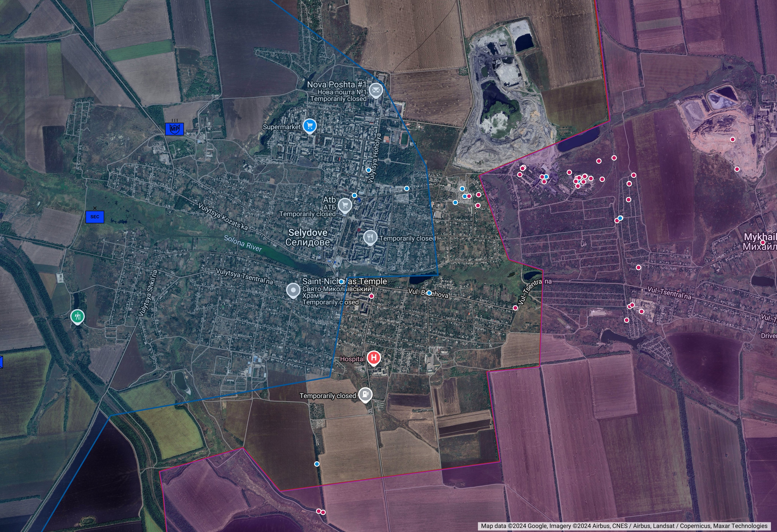Click the blue MP military unit marker
The width and height of the screenshot is (777, 532).
[x=174, y=129]
